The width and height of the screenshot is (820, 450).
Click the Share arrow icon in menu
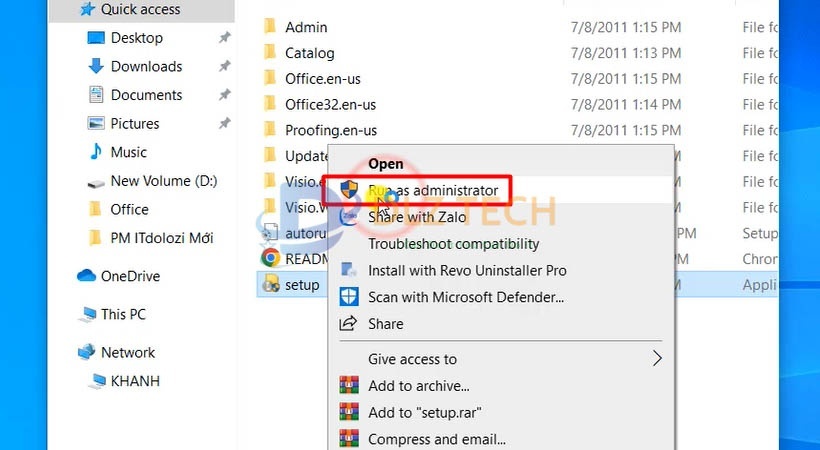[348, 323]
